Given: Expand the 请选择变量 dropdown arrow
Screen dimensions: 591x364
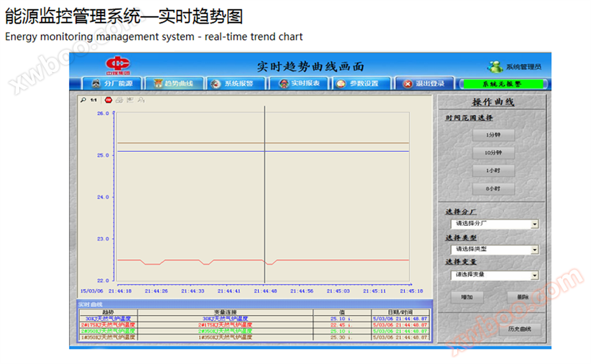Looking at the screenshot, I should pyautogui.click(x=534, y=276).
